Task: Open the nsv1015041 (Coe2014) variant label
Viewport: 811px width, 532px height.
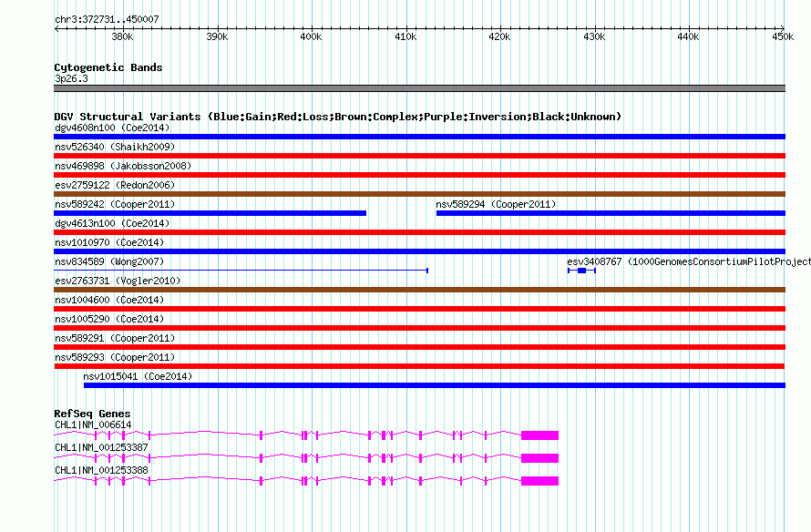Action: (x=138, y=376)
